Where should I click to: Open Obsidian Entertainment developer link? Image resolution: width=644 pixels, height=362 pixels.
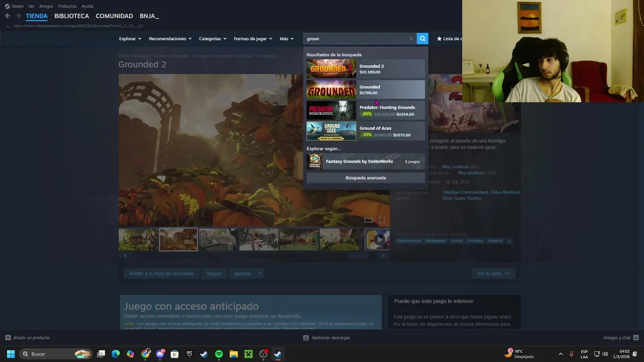465,192
